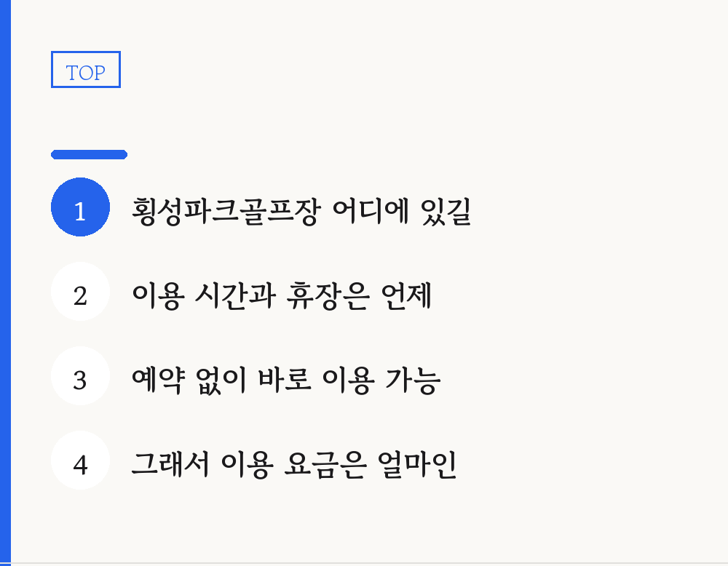
Task: Open 그래서 이용 요금은 얼마인 entry
Action: click(294, 464)
